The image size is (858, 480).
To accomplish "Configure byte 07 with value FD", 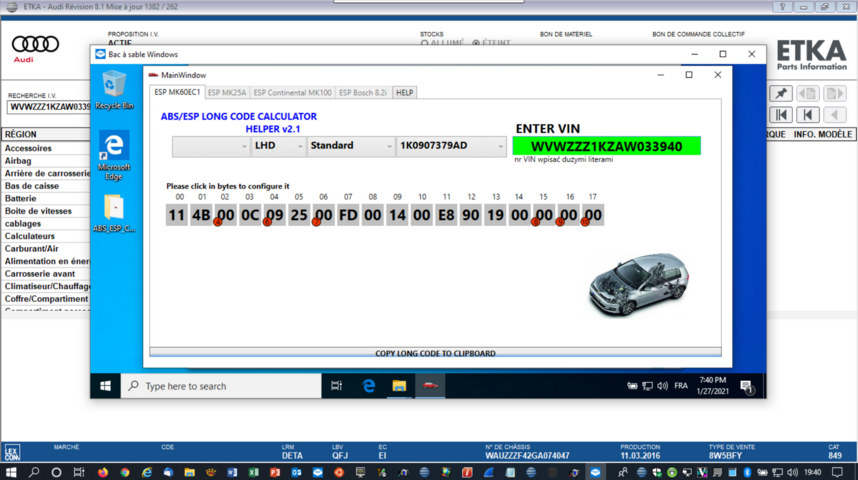I will click(x=348, y=215).
